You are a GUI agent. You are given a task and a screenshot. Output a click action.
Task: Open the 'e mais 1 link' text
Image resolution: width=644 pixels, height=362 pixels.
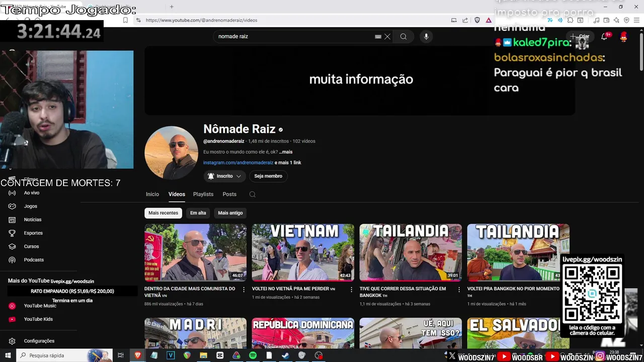(x=288, y=162)
